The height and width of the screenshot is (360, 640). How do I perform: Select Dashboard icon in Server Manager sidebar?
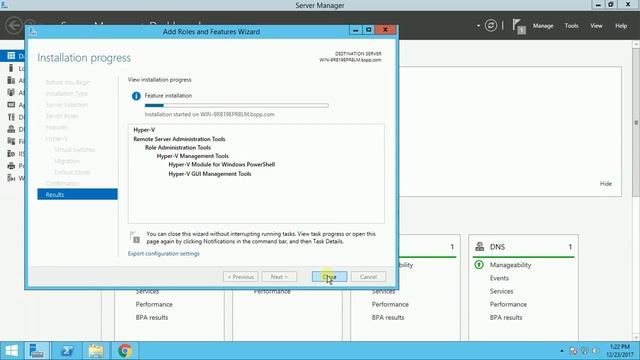click(11, 56)
